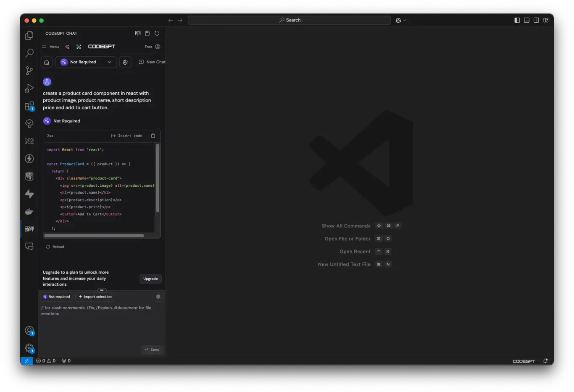Click CODEGPT in the status bar
This screenshot has height=392, width=574.
coord(524,361)
